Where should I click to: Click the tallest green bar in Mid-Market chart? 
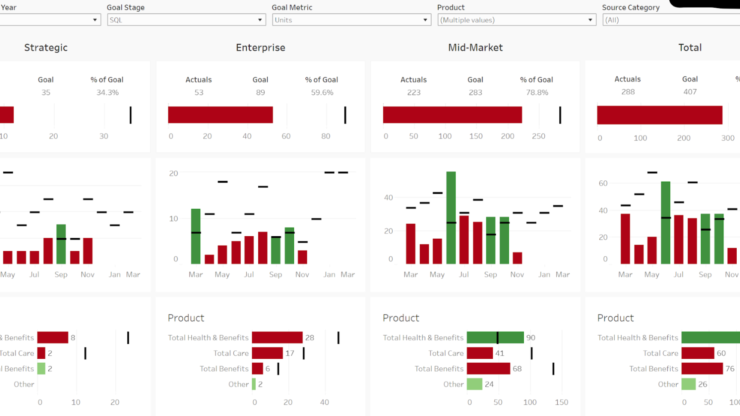coord(451,217)
